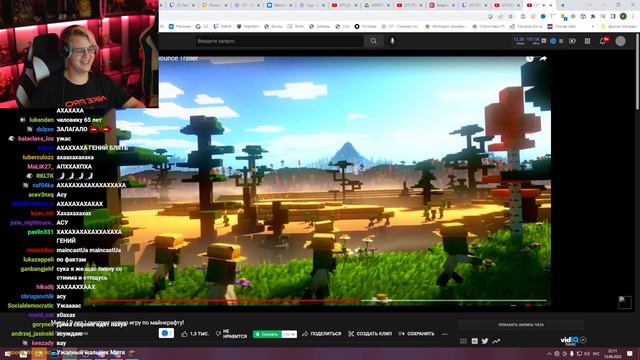Viewport: 640px width, 360px height.
Task: Start voice search with the microphone icon
Action: 392,41
